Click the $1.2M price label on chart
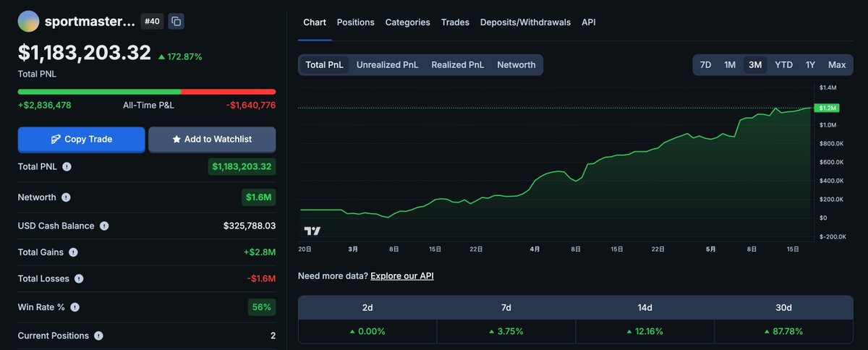The image size is (868, 350). pyautogui.click(x=825, y=108)
